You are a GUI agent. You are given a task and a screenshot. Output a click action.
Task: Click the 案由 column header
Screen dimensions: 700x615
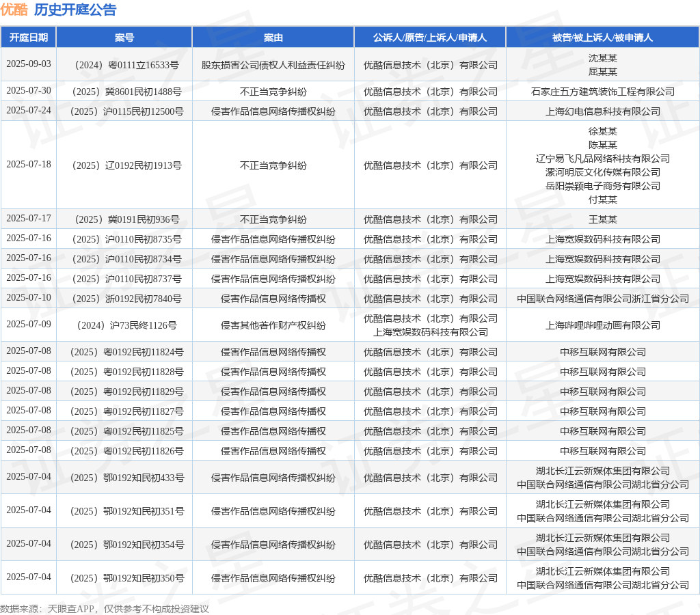pos(273,38)
